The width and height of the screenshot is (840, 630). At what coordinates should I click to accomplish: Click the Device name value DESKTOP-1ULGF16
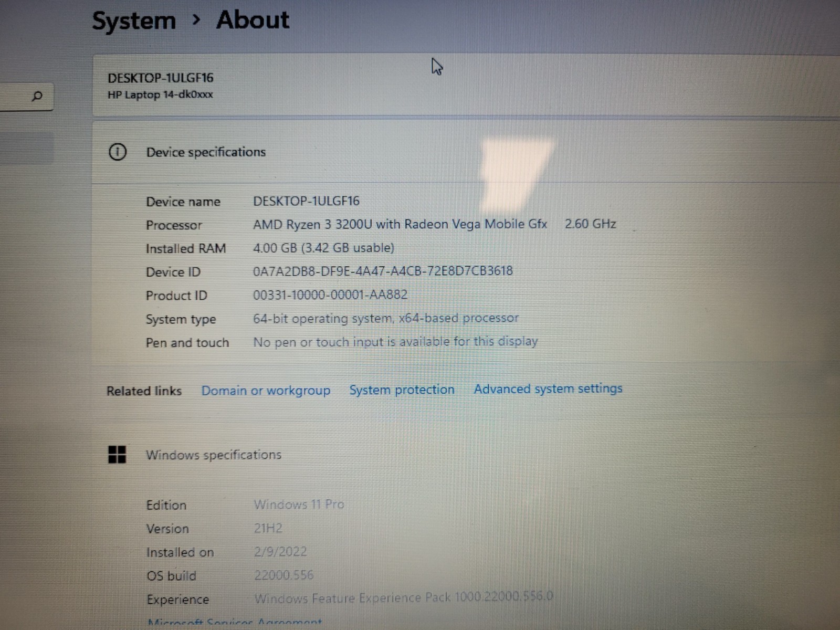[x=306, y=201]
